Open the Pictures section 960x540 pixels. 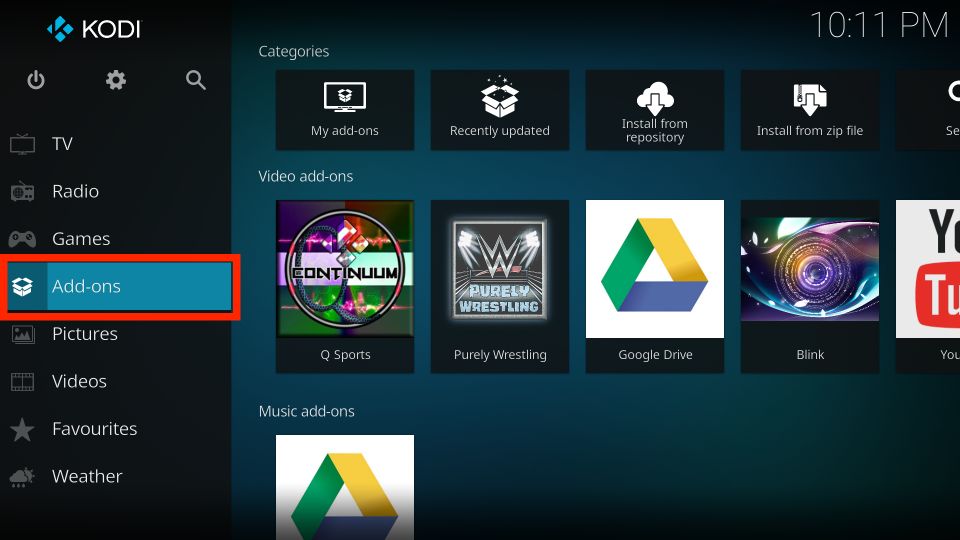[116, 334]
